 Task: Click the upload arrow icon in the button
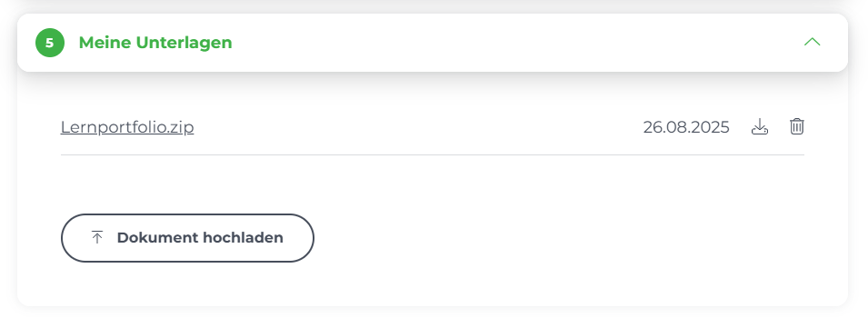click(x=97, y=238)
